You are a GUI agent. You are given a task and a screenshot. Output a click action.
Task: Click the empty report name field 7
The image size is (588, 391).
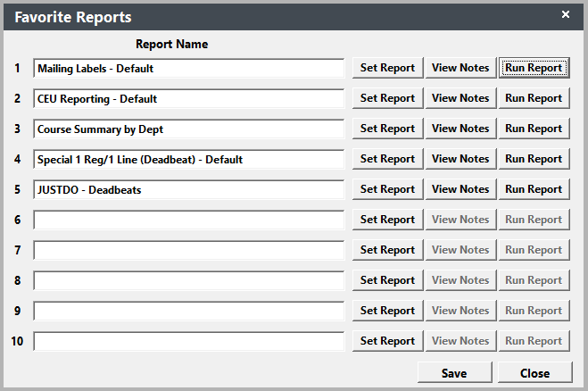[188, 250]
